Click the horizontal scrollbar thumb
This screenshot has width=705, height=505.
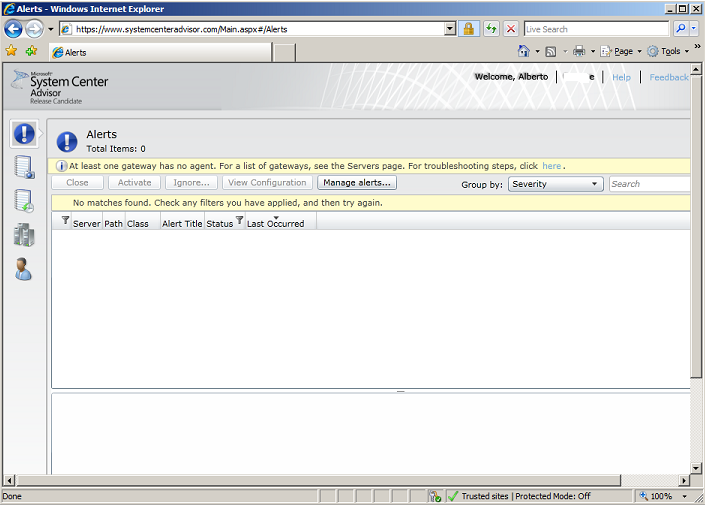pyautogui.click(x=318, y=481)
